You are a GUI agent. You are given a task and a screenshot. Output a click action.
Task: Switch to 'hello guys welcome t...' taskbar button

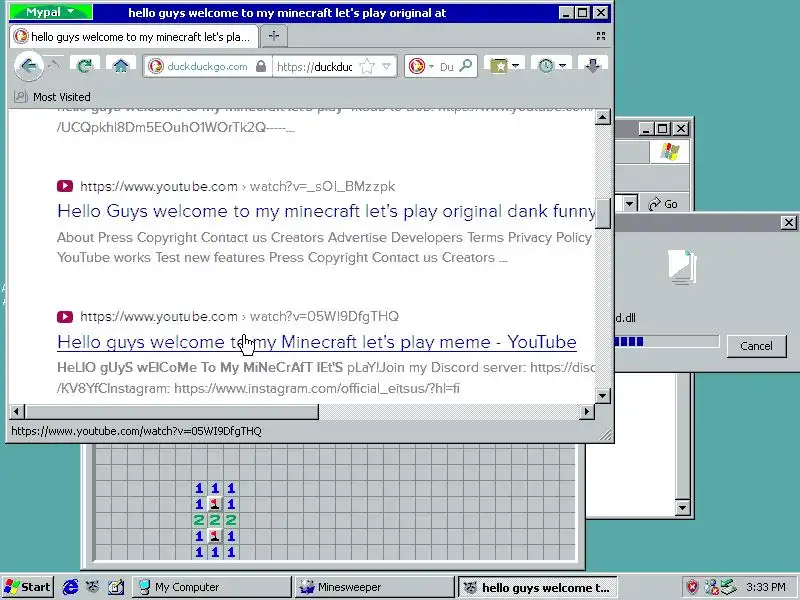(x=537, y=588)
